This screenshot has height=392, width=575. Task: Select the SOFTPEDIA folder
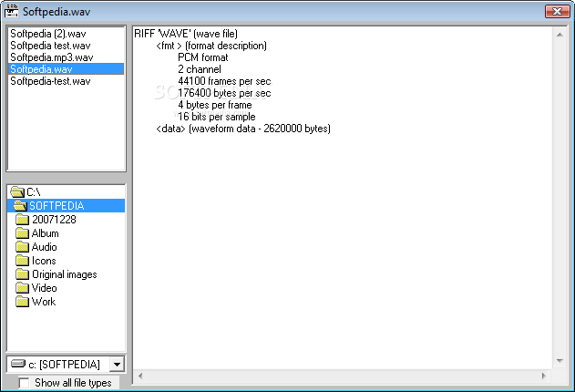coord(66,206)
